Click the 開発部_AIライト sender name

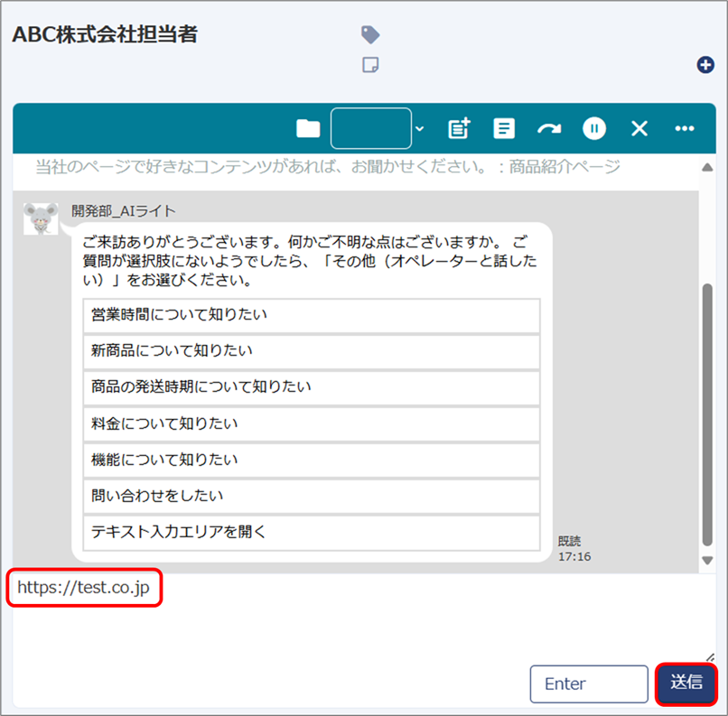click(x=124, y=211)
